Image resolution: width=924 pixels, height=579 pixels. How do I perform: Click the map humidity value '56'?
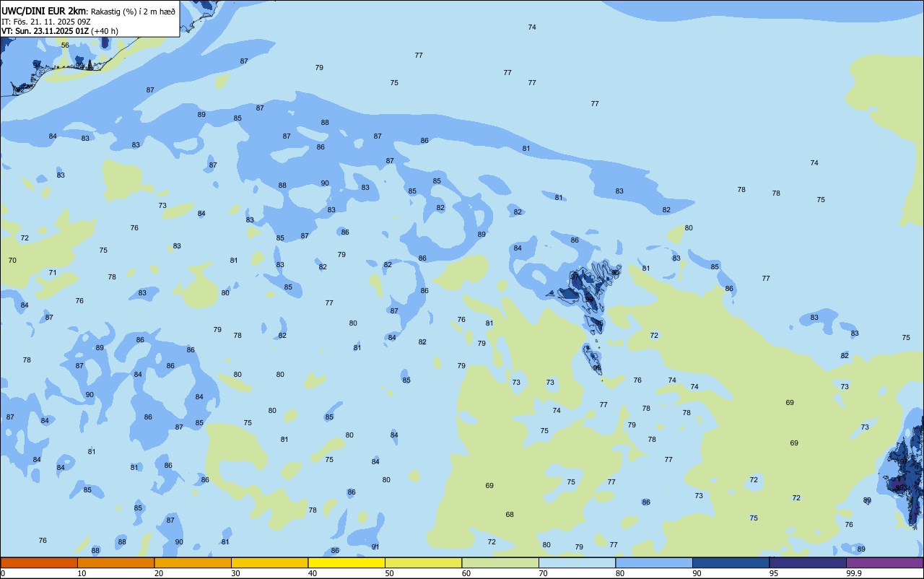[x=65, y=45]
